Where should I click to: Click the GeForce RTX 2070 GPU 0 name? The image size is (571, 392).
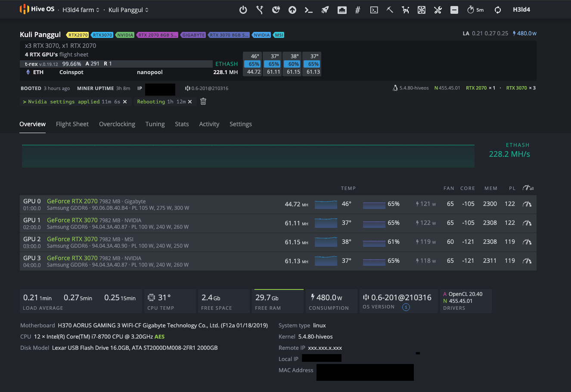point(72,201)
